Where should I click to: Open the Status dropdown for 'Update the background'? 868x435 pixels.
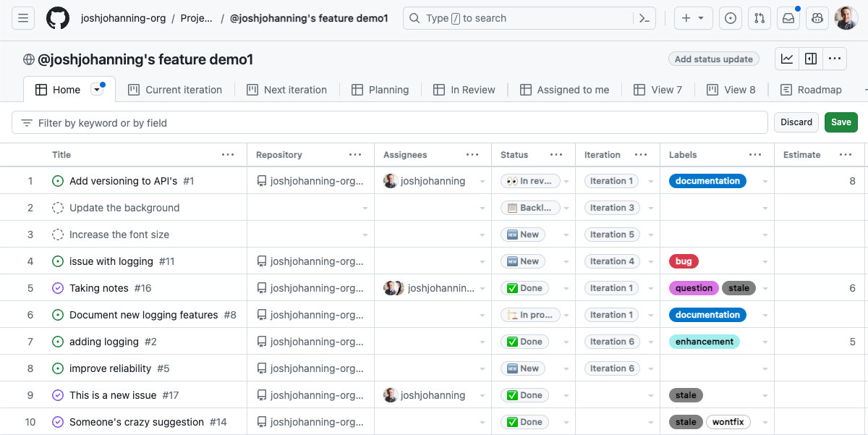click(x=566, y=208)
